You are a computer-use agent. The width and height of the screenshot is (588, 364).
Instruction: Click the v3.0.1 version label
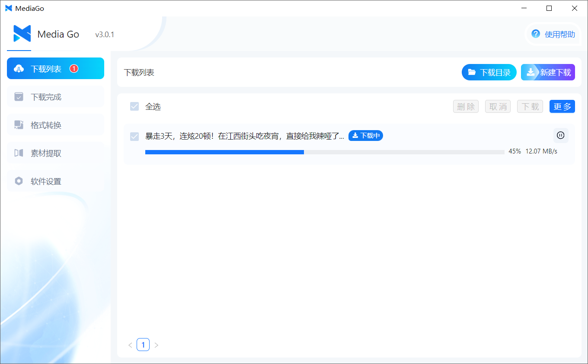click(105, 35)
